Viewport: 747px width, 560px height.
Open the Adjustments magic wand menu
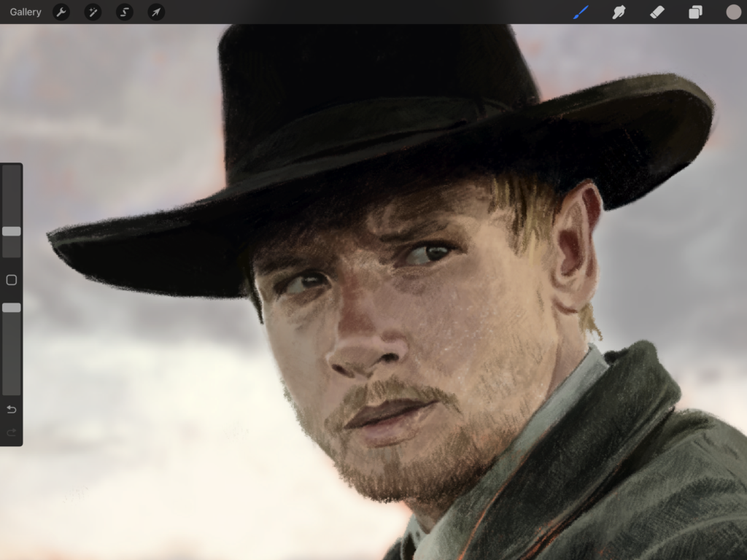[93, 12]
